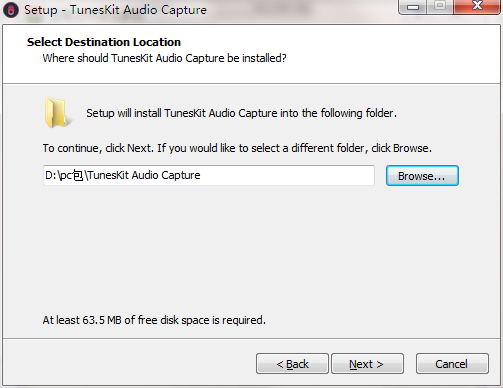Click the 'Setup - TunesKit Audio Capture' title text

click(115, 10)
